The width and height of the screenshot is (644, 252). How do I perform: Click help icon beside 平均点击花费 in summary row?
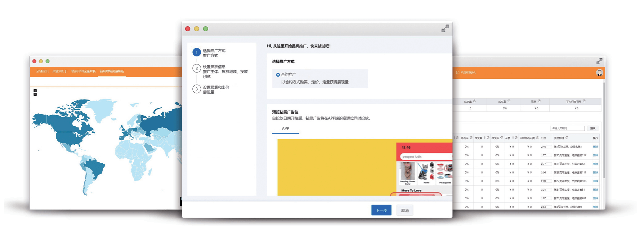[584, 101]
